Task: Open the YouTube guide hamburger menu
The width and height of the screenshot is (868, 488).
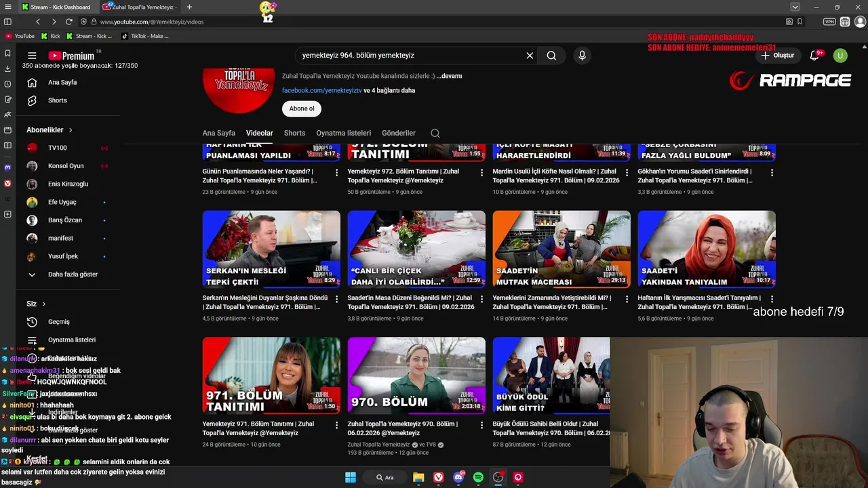Action: click(x=32, y=56)
